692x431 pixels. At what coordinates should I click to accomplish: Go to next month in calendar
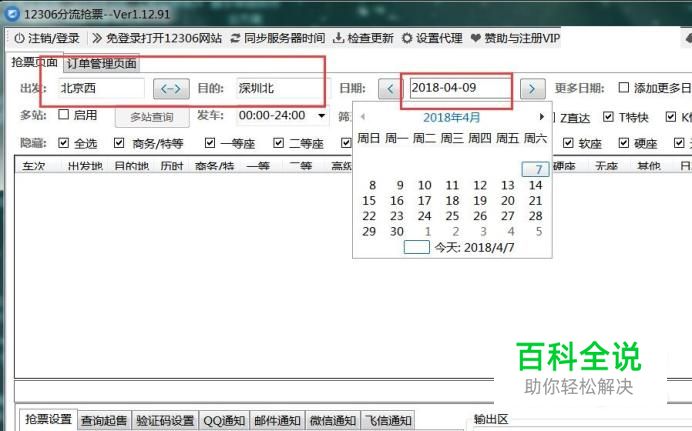542,117
